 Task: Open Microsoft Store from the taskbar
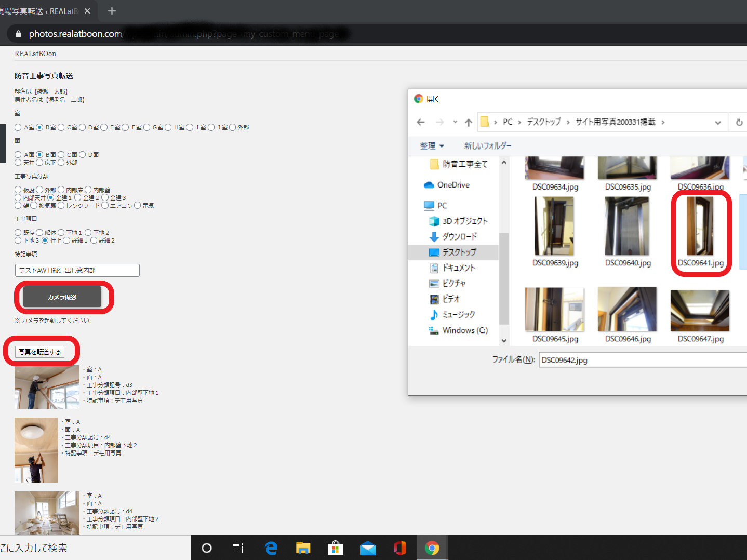(335, 548)
